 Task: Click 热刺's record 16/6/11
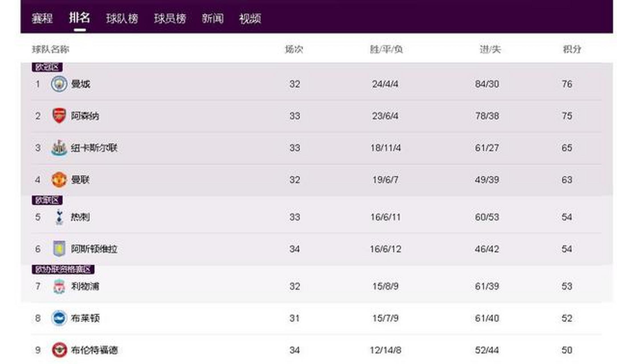[x=386, y=217]
